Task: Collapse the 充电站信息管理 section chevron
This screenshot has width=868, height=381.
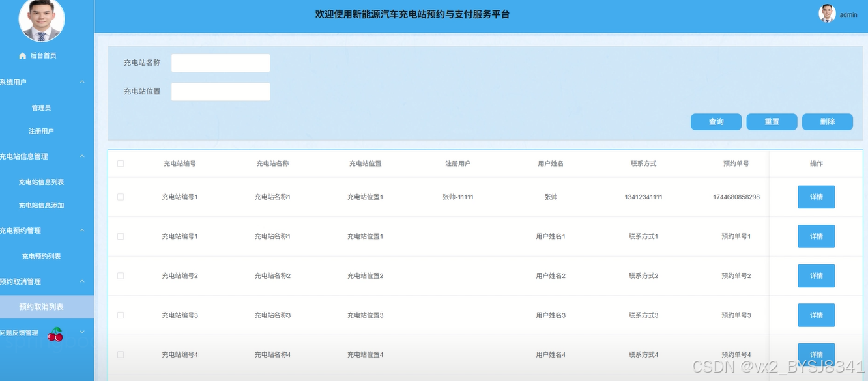Action: coord(82,156)
